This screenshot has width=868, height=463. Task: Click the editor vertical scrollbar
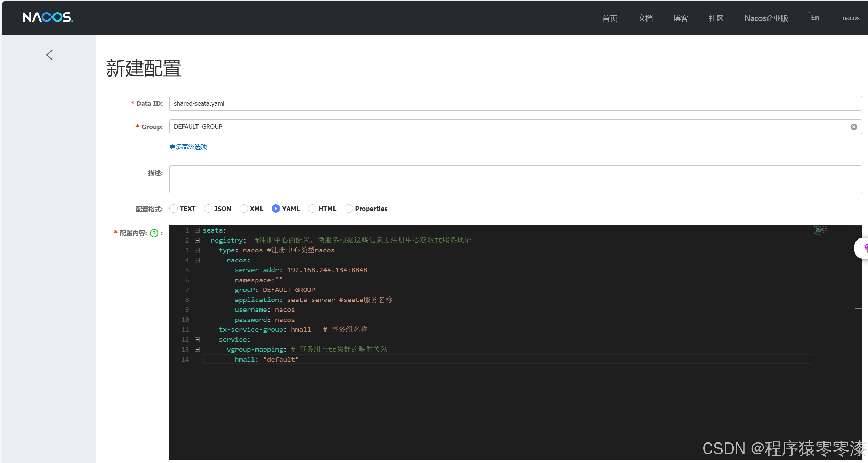[858, 343]
